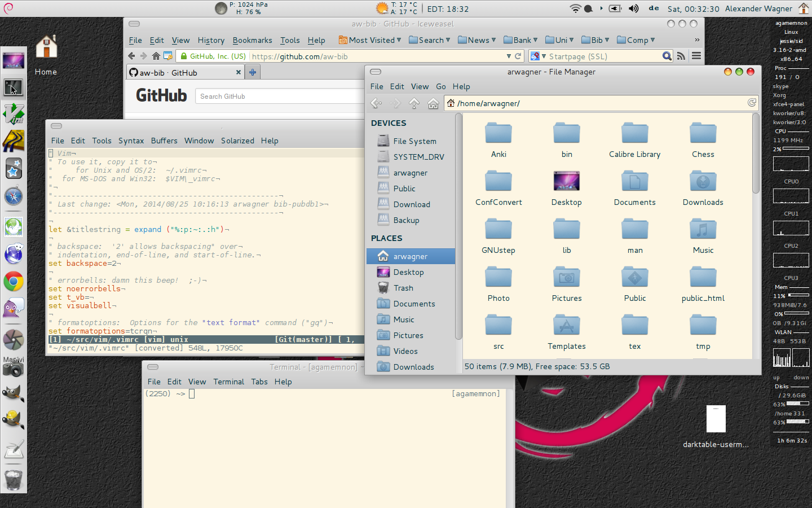Close the aw-bib GitHub tab
812x508 pixels.
click(x=239, y=72)
